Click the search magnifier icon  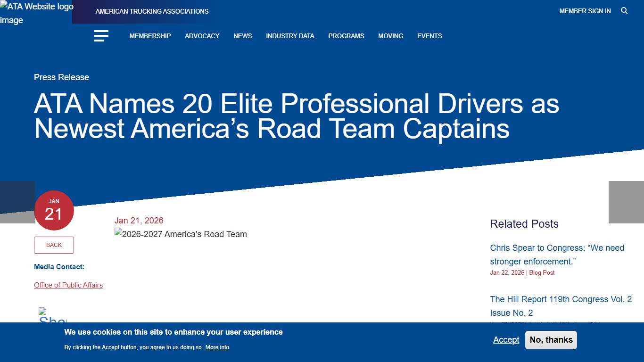tap(624, 10)
